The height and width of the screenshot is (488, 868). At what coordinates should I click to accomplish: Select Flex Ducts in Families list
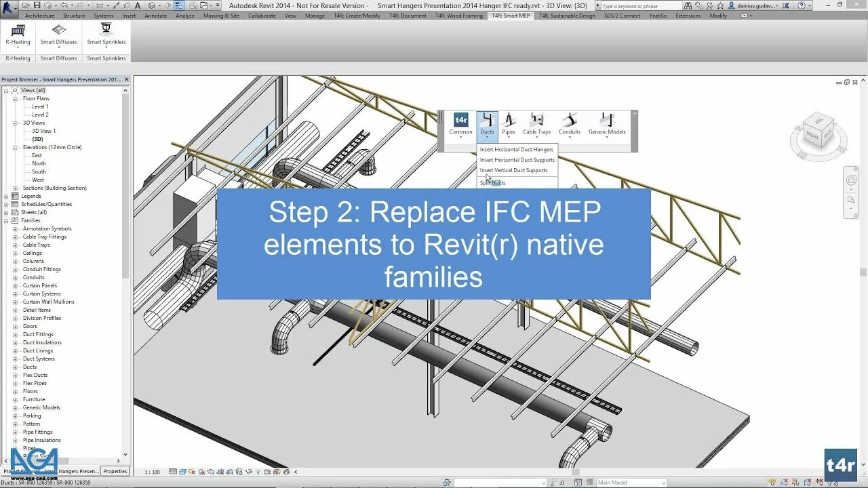pyautogui.click(x=35, y=375)
